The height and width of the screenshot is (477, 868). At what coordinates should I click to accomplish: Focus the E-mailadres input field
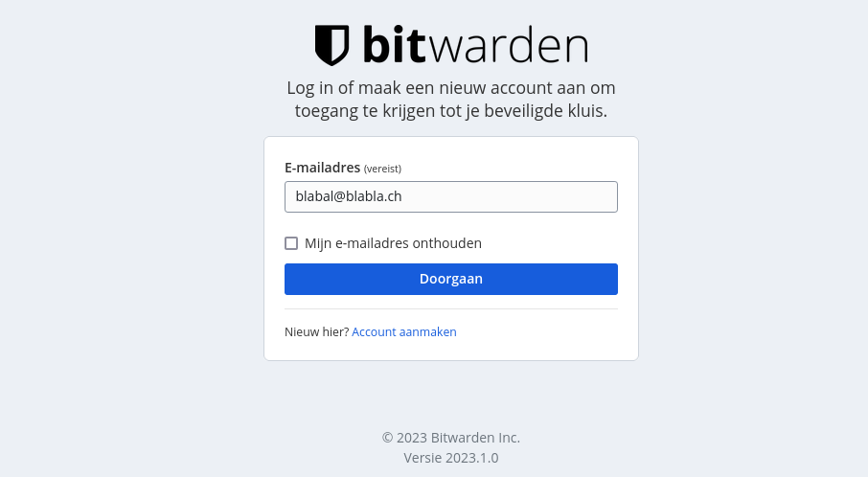[x=450, y=196]
